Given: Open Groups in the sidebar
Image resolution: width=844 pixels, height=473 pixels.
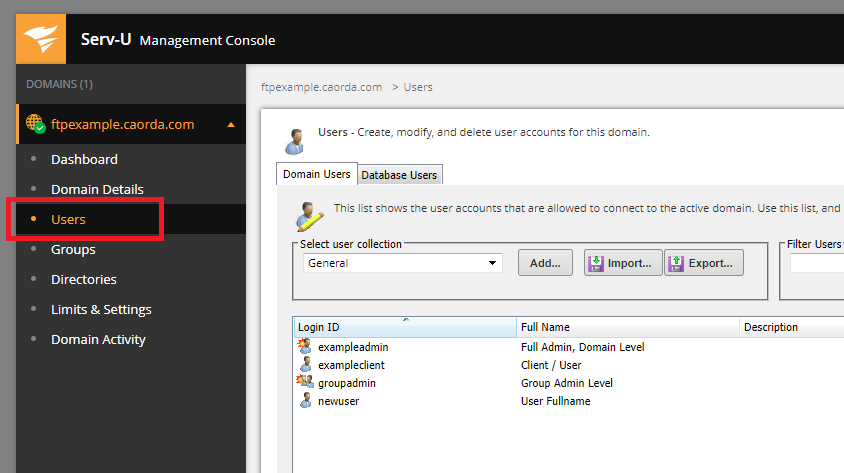Looking at the screenshot, I should click(73, 250).
